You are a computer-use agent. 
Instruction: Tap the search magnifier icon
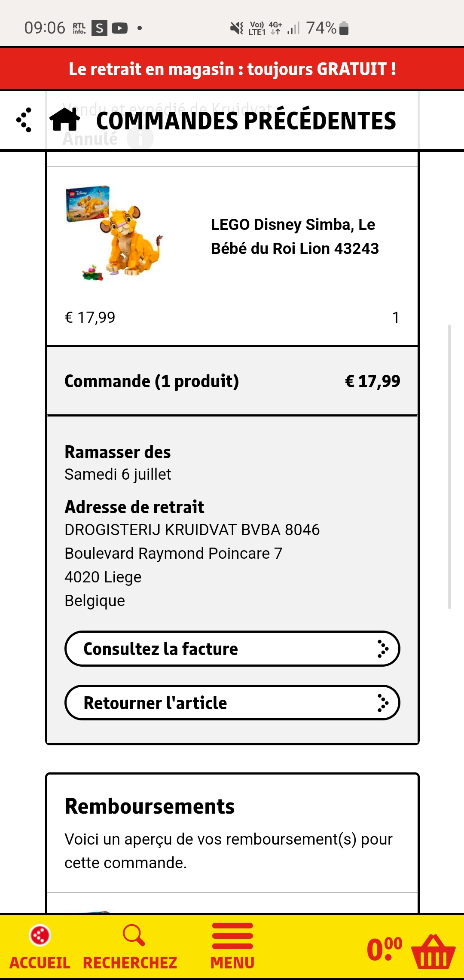pyautogui.click(x=134, y=935)
